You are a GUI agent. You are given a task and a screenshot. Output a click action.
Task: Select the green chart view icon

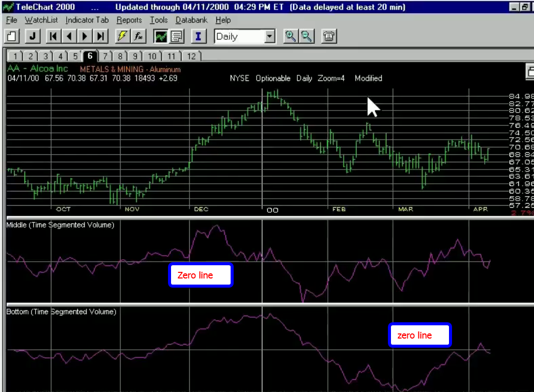tap(161, 36)
